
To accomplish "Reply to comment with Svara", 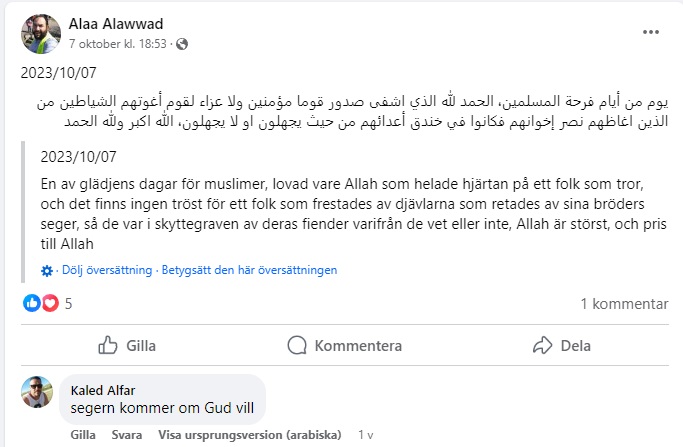I will tap(126, 435).
